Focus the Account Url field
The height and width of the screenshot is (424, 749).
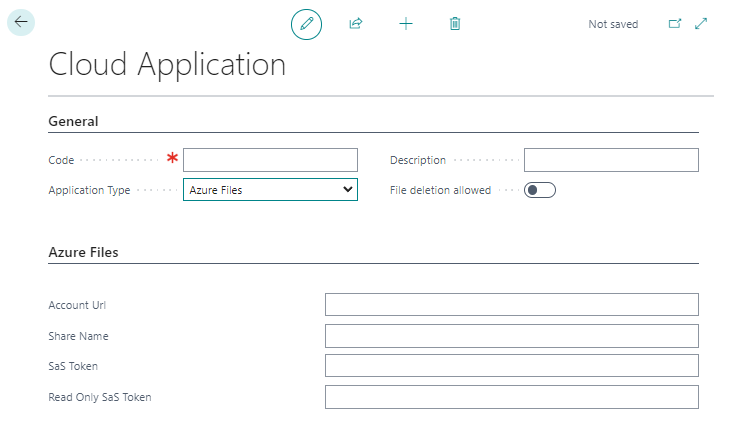tap(512, 305)
